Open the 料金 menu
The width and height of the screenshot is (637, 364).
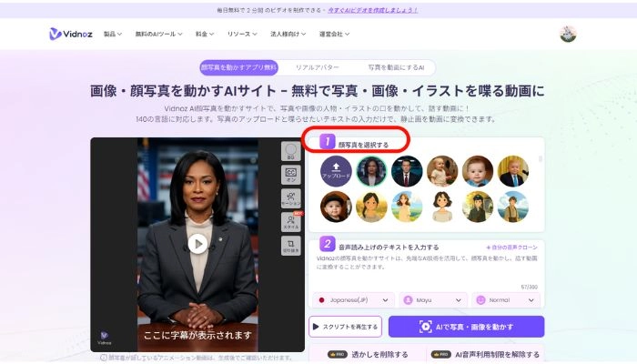click(x=205, y=35)
